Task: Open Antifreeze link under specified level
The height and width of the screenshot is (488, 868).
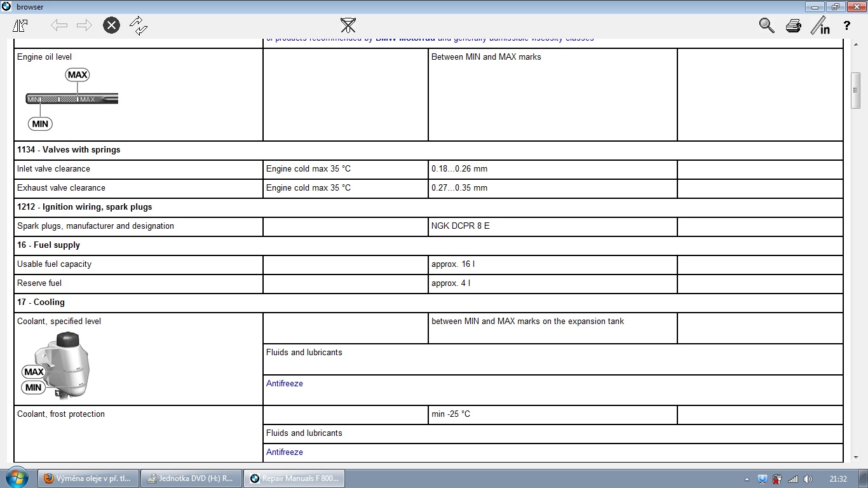Action: tap(284, 384)
